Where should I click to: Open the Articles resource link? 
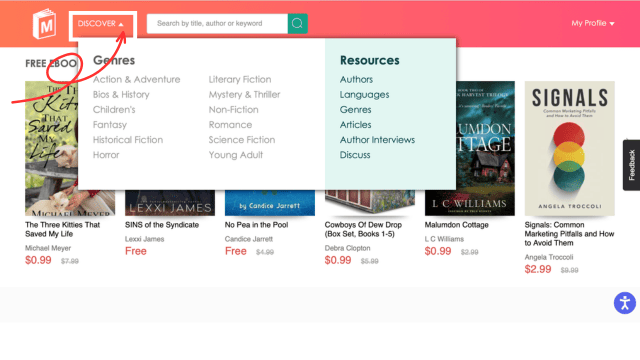[x=356, y=124]
